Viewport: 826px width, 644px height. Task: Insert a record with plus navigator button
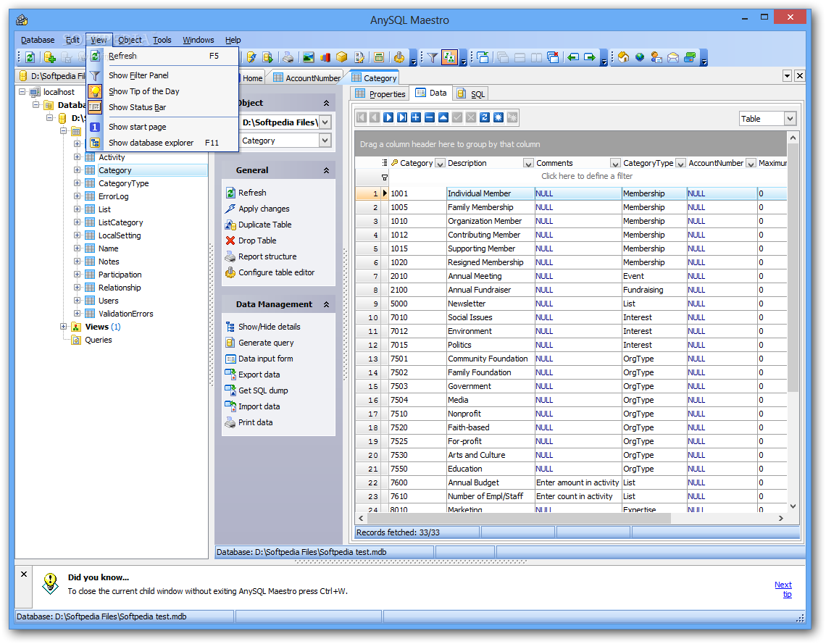[x=416, y=117]
